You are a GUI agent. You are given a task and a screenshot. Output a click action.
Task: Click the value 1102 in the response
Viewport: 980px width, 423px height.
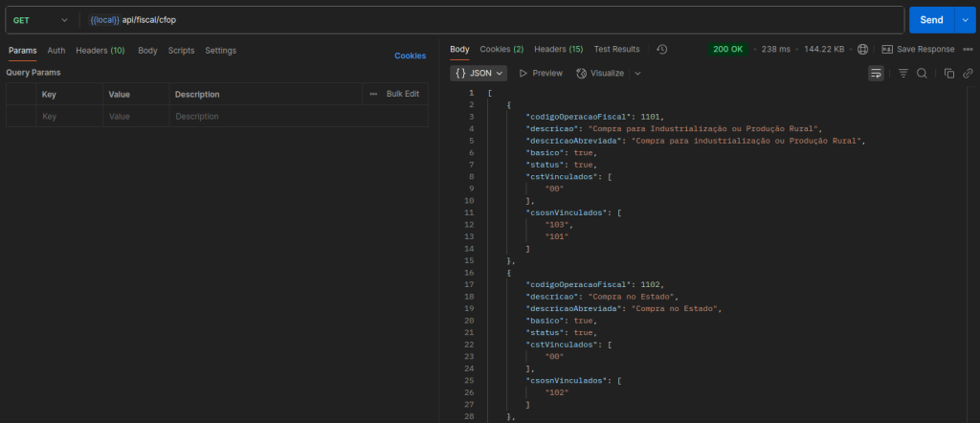pyautogui.click(x=651, y=284)
